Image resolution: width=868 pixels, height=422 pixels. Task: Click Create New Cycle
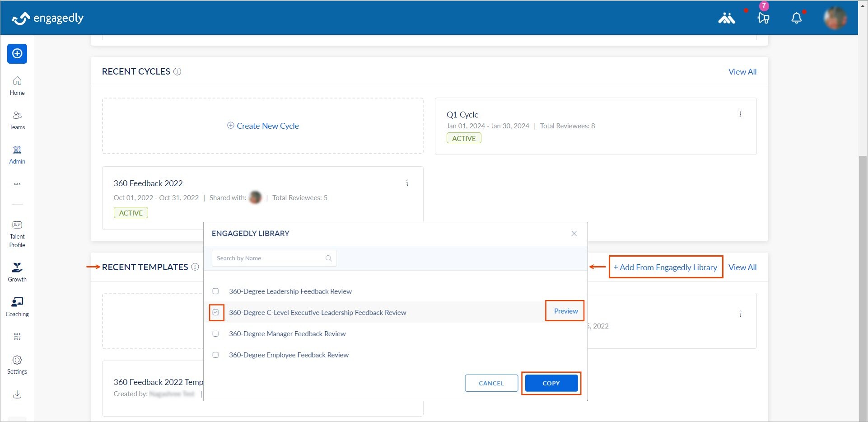pos(263,126)
